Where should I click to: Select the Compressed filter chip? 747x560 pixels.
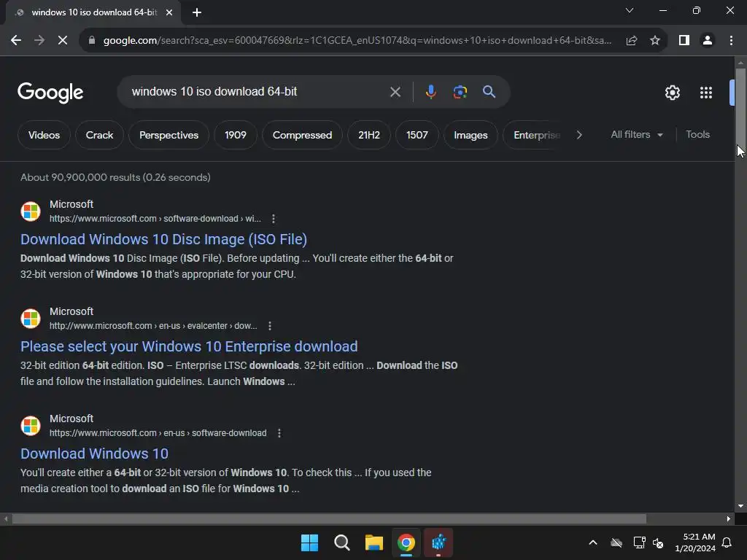coord(302,135)
